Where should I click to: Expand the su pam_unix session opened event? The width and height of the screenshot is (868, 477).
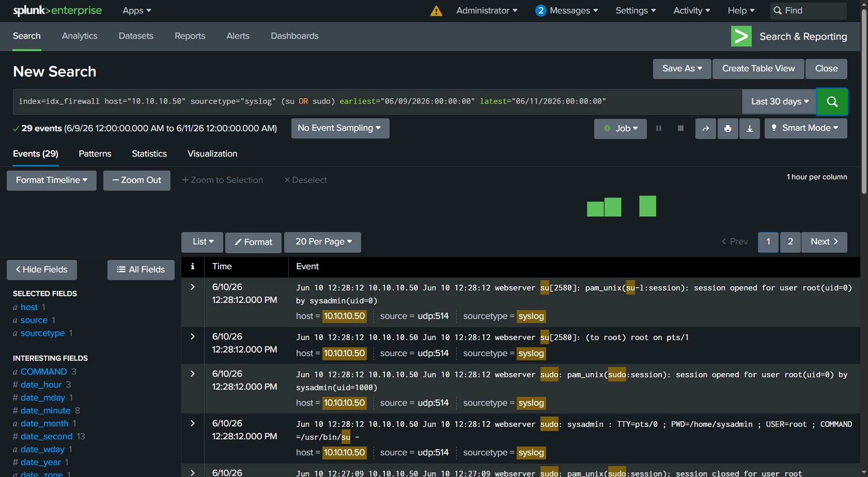coord(193,287)
